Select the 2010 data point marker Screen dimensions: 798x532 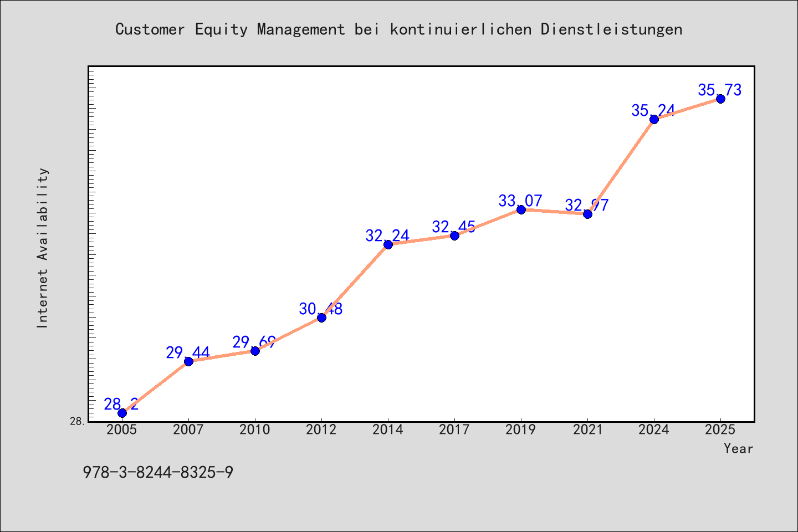[x=255, y=351]
